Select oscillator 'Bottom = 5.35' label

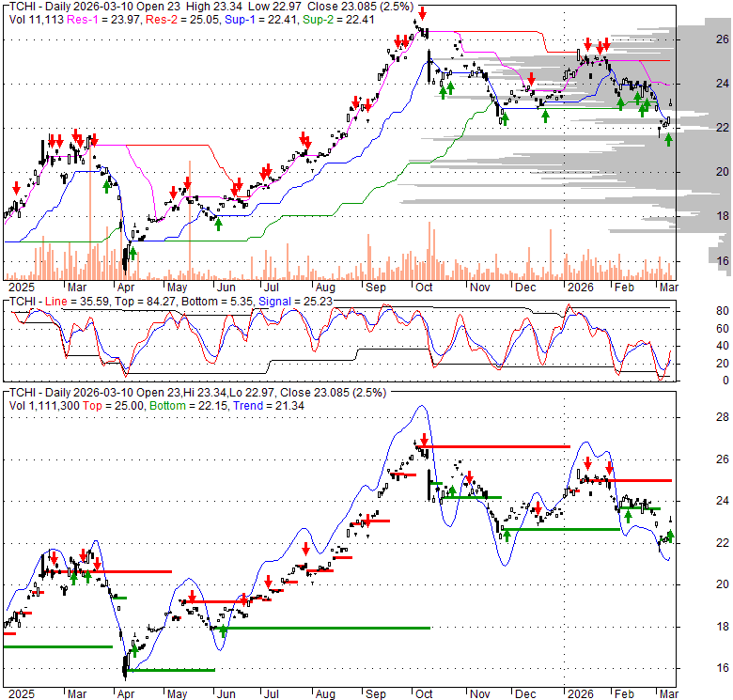coord(217,302)
